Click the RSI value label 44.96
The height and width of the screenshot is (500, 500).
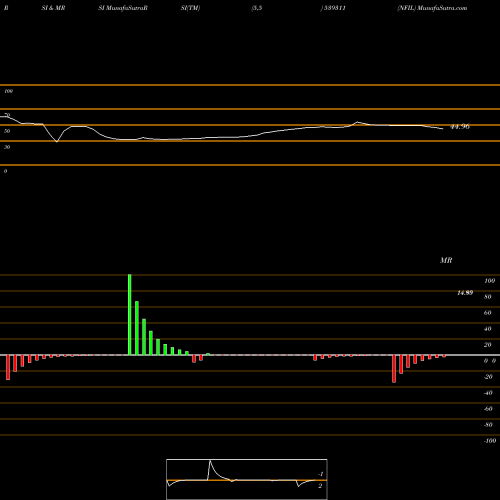pos(460,127)
